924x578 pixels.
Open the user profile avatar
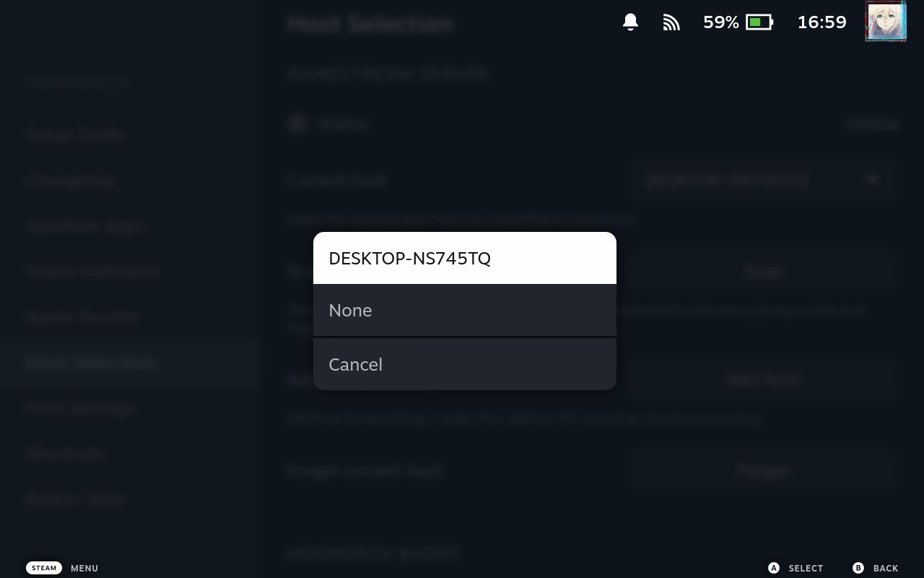coord(885,21)
